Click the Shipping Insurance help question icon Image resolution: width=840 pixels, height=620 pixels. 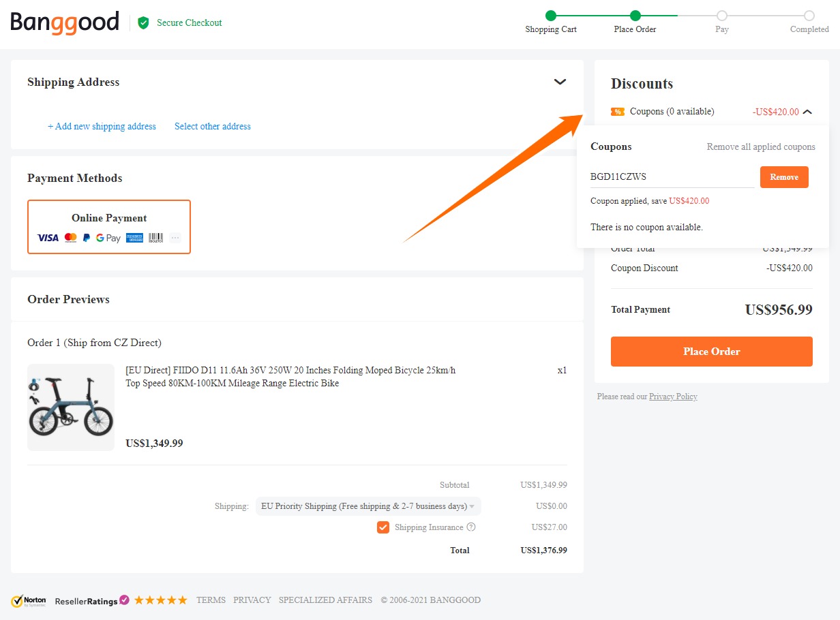pyautogui.click(x=470, y=527)
